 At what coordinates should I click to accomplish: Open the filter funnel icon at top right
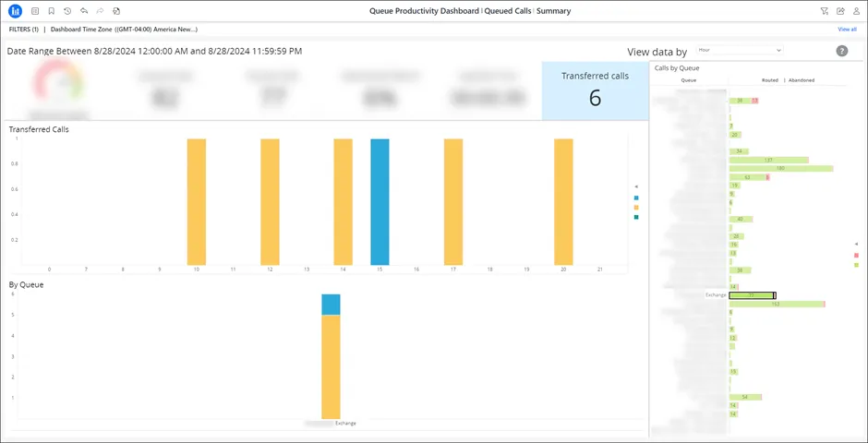pos(825,11)
